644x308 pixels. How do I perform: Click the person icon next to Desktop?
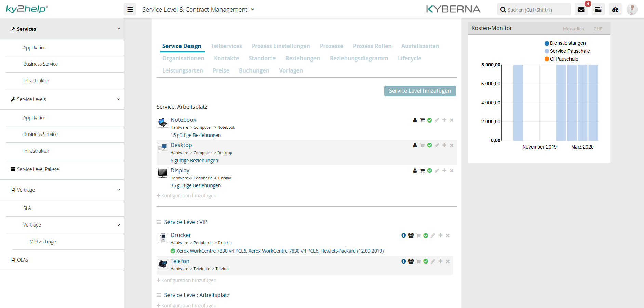pos(415,145)
